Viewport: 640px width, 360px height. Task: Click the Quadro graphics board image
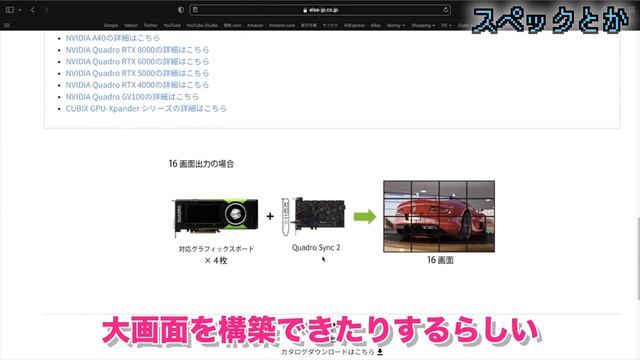click(x=216, y=217)
